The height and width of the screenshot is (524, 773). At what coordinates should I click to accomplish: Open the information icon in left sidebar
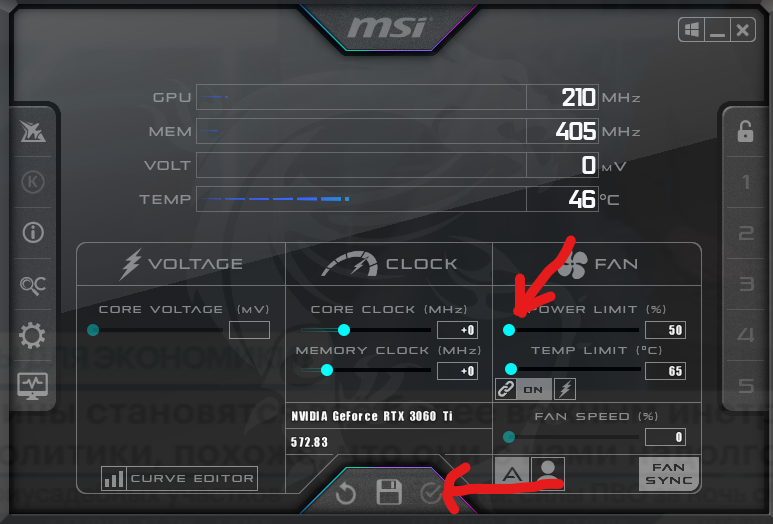coord(33,232)
